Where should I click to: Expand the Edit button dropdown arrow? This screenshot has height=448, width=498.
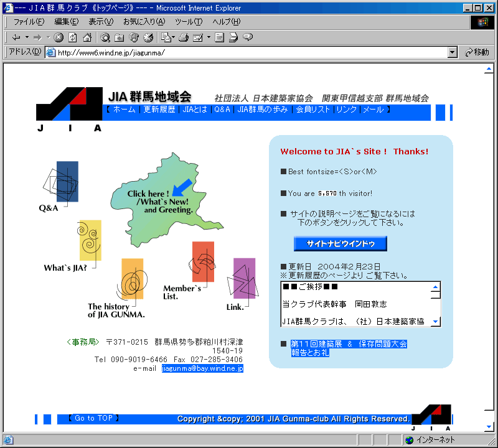click(209, 37)
